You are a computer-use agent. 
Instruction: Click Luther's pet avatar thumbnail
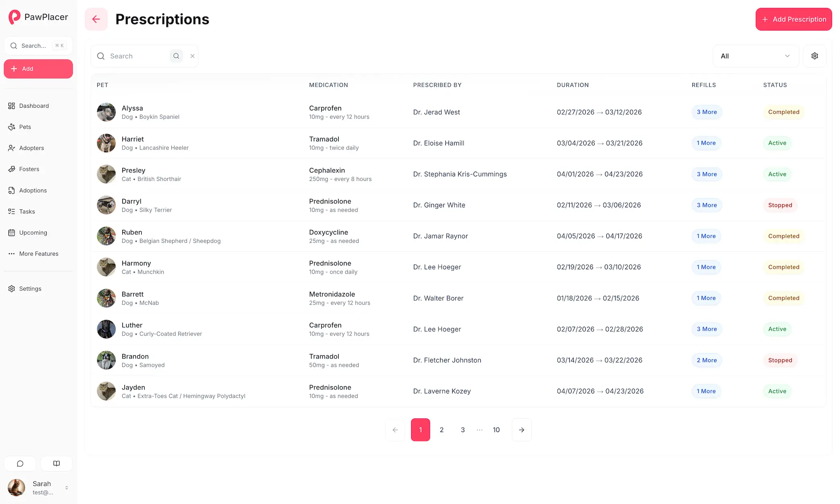tap(106, 329)
